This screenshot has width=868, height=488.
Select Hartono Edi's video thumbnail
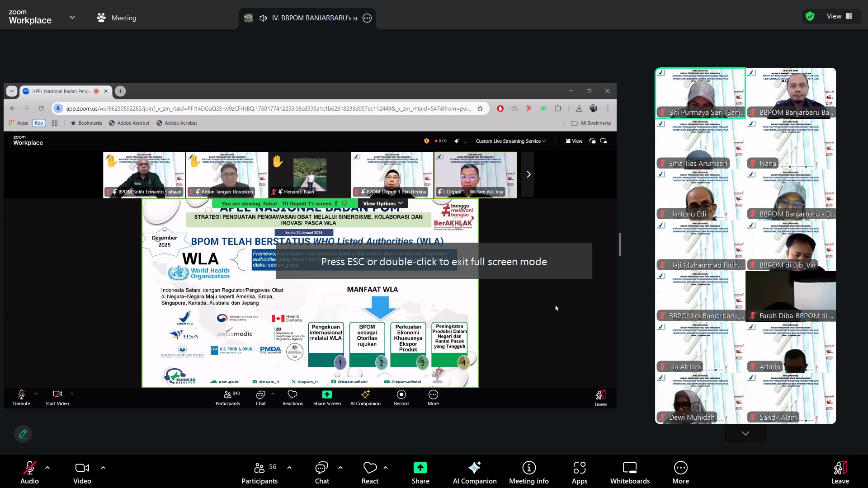pos(700,195)
